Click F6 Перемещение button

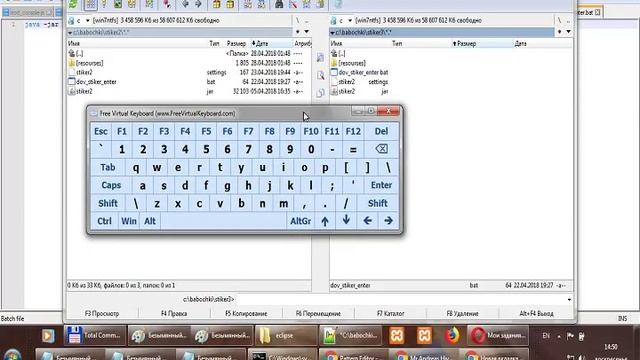318,313
